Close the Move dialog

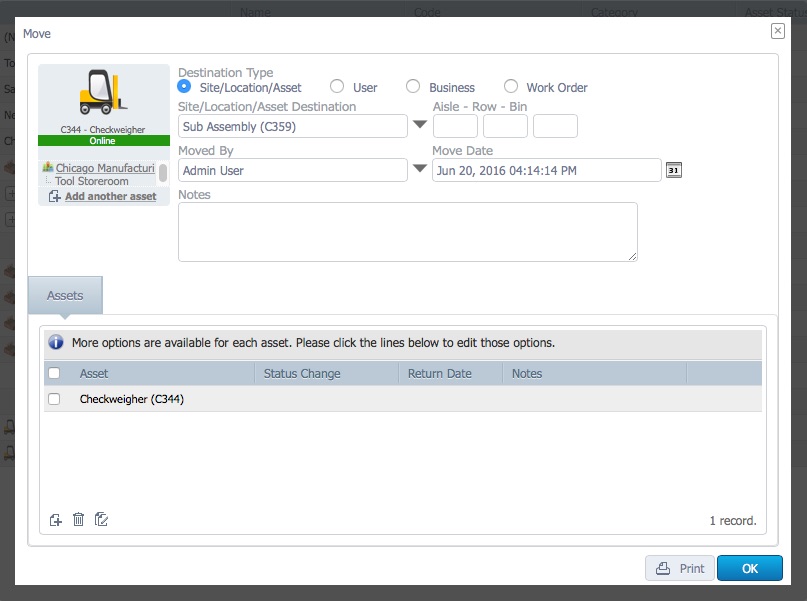(x=777, y=31)
